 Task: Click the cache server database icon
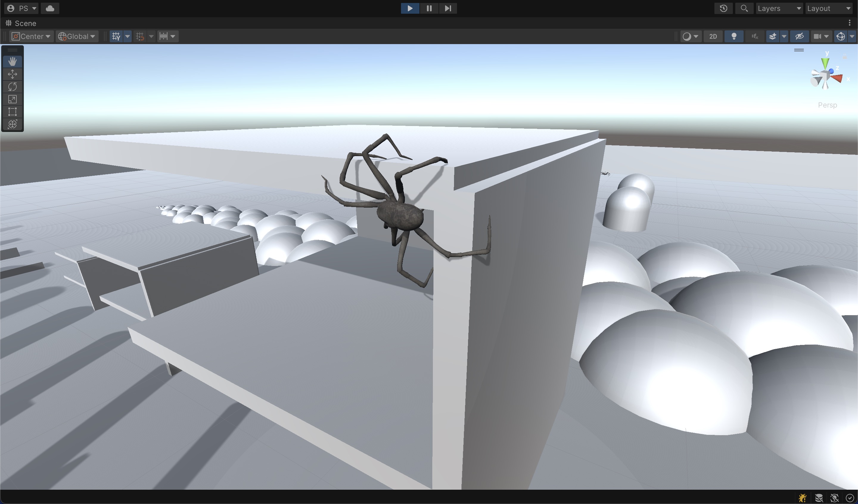[x=819, y=498]
